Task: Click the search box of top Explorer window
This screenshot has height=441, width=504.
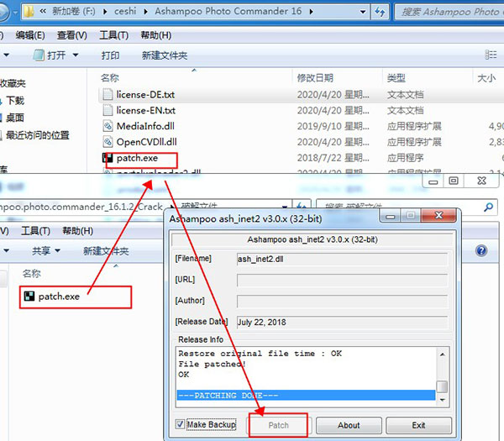Action: click(449, 13)
